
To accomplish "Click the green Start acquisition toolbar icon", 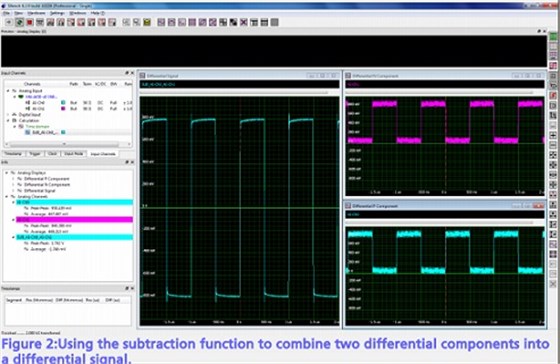I will point(20,22).
